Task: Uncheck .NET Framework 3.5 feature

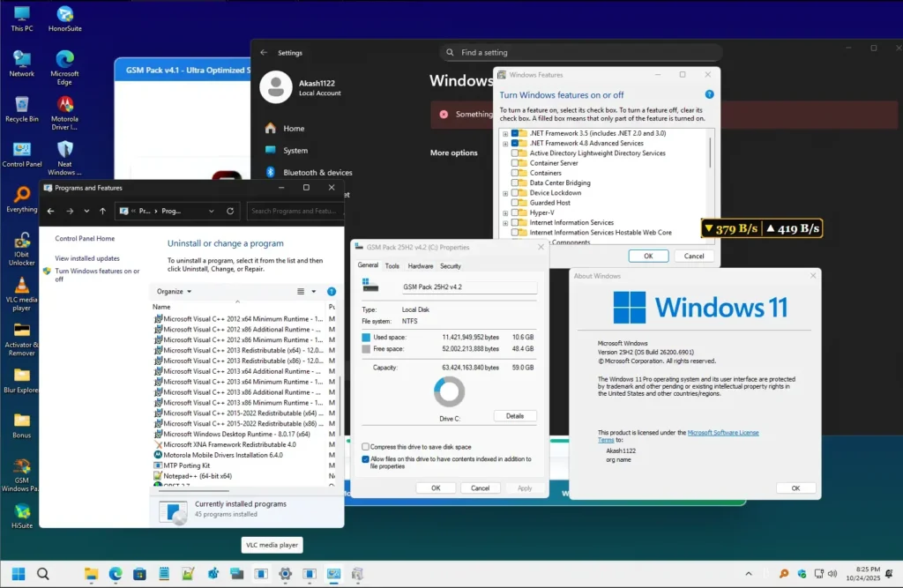Action: pos(515,133)
